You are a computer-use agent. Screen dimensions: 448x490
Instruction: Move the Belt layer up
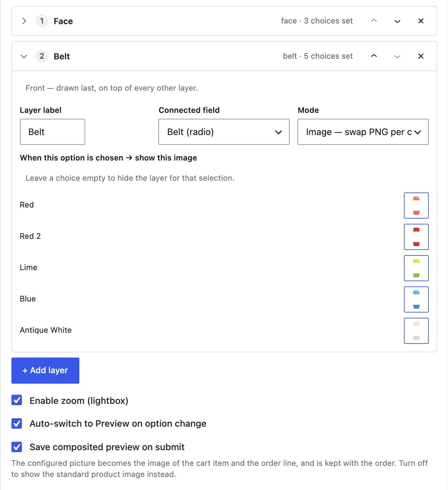click(x=374, y=56)
